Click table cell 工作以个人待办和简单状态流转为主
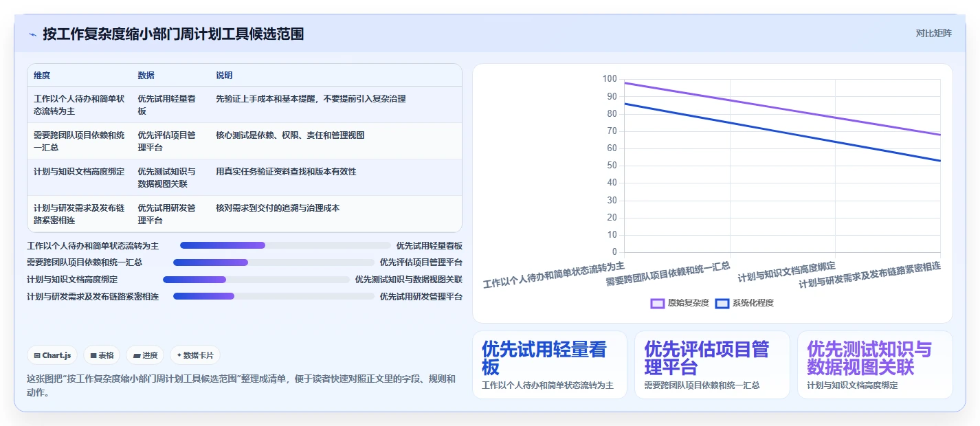This screenshot has height=426, width=980. coord(79,104)
